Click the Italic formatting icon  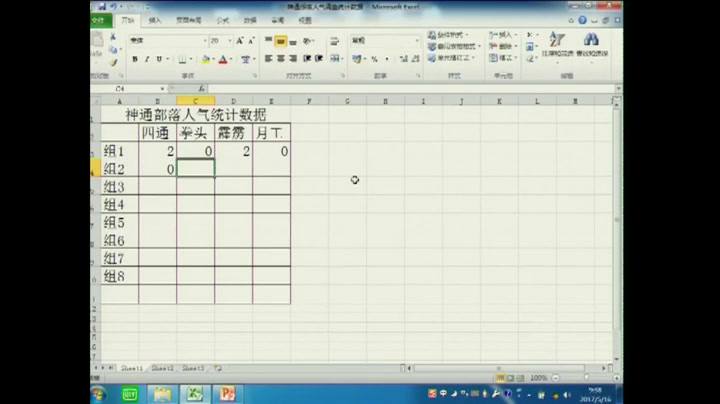(146, 59)
